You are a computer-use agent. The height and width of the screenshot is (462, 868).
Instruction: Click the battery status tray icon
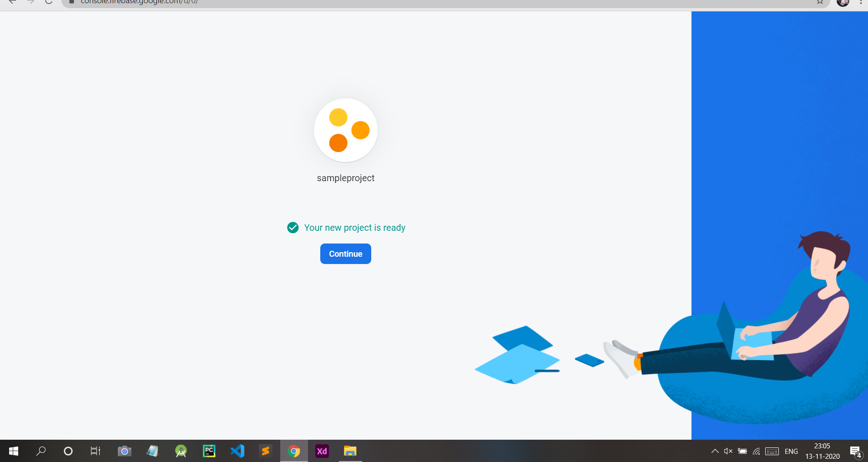click(742, 451)
